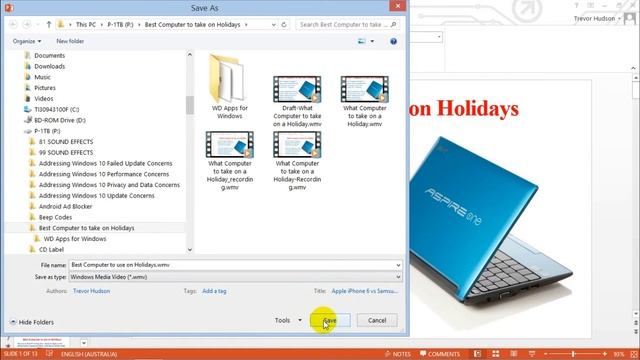
Task: Go up one folder level arrow
Action: [49, 24]
